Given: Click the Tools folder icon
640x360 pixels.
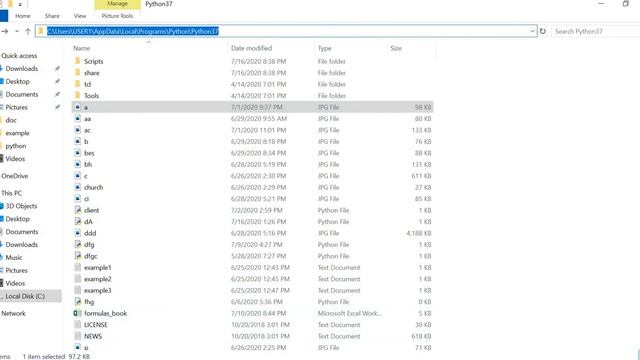Looking at the screenshot, I should click(x=78, y=96).
